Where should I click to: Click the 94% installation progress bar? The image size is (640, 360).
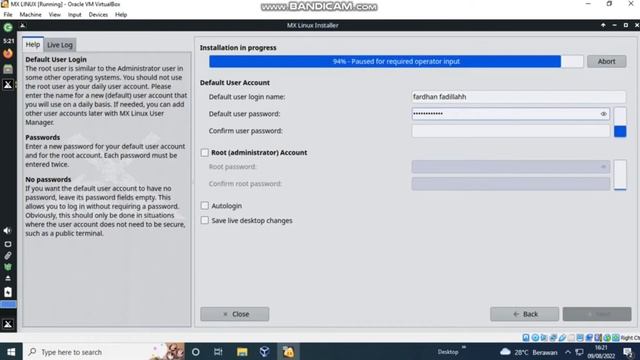click(x=396, y=61)
